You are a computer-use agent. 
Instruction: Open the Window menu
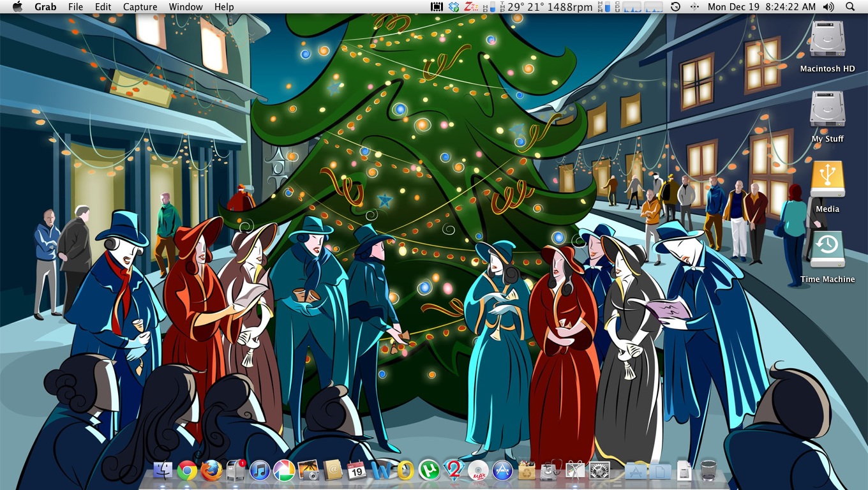(x=186, y=6)
